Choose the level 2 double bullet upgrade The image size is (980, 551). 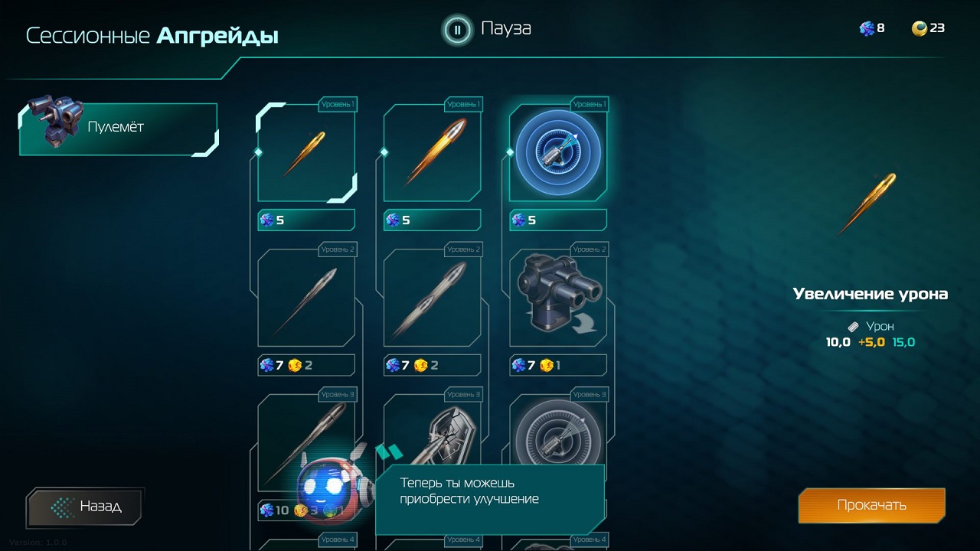click(433, 298)
